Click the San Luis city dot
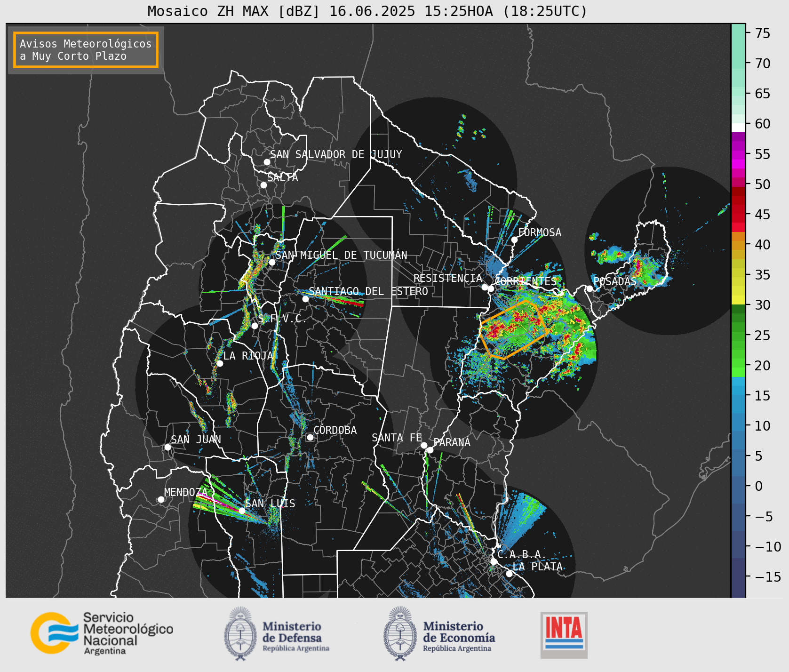Viewport: 789px width, 672px height. [242, 511]
